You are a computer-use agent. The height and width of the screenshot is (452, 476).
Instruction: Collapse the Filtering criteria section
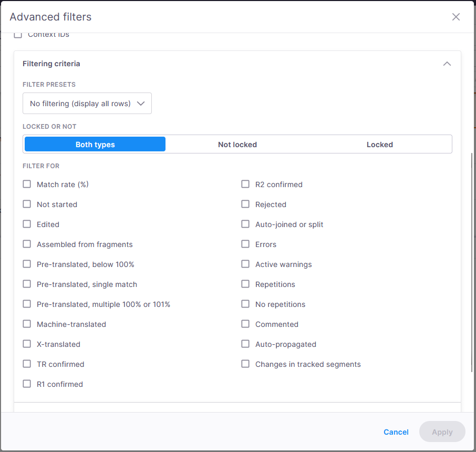[447, 63]
